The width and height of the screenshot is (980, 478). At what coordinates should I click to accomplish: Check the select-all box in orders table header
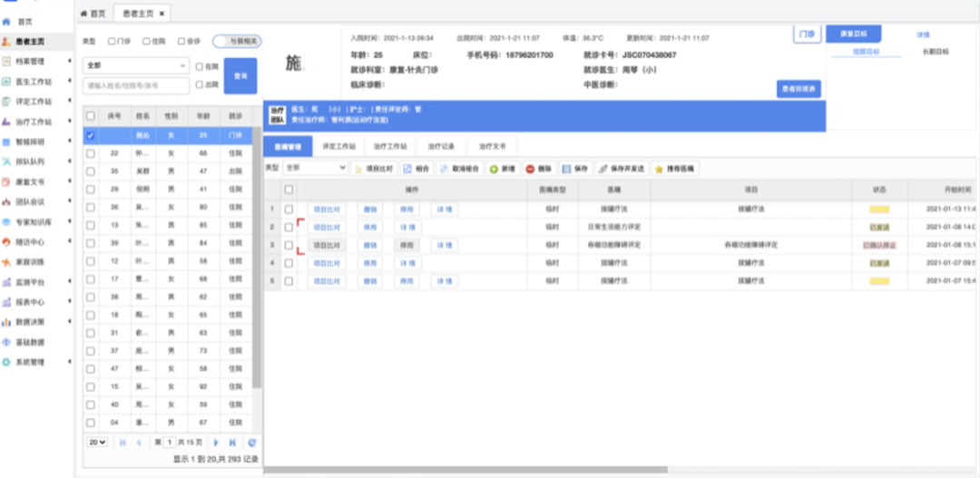pos(289,190)
